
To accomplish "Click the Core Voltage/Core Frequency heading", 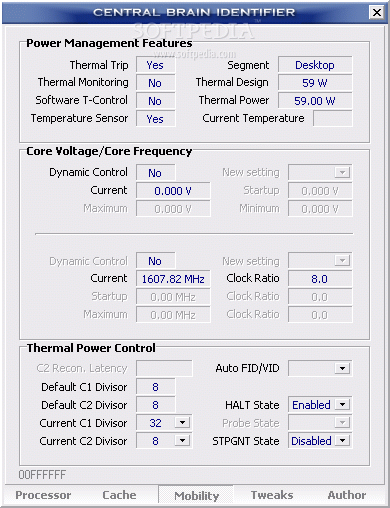I will [109, 151].
